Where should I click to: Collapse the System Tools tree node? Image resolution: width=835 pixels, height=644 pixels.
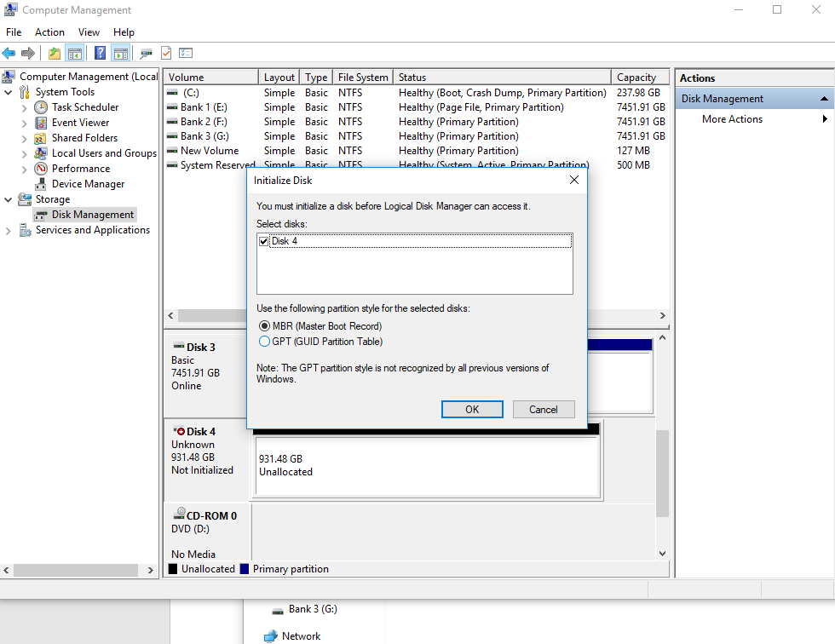9,92
